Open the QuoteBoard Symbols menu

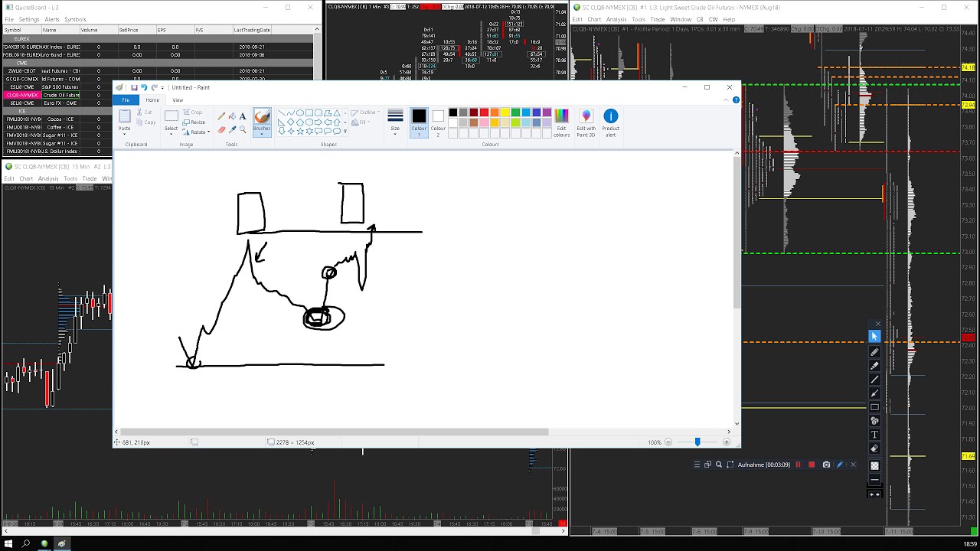click(x=75, y=19)
